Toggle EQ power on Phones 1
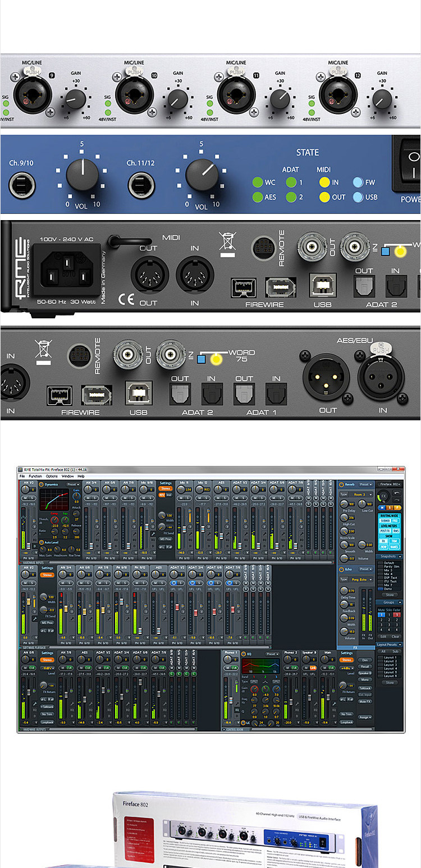Image resolution: width=421 pixels, height=868 pixels. pyautogui.click(x=244, y=654)
